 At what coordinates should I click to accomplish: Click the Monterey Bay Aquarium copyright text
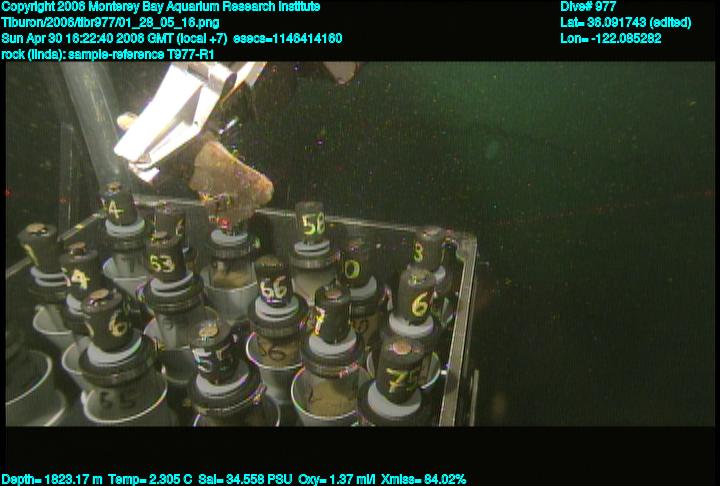(161, 7)
